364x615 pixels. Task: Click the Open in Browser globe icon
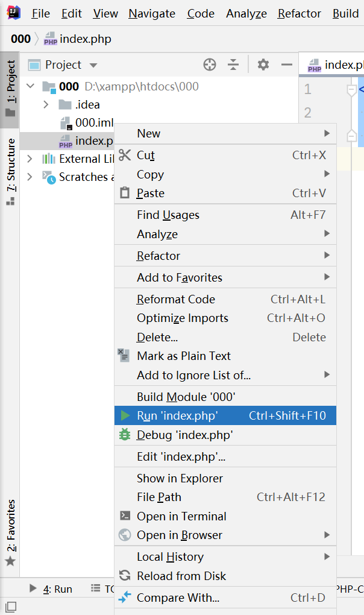(x=124, y=535)
